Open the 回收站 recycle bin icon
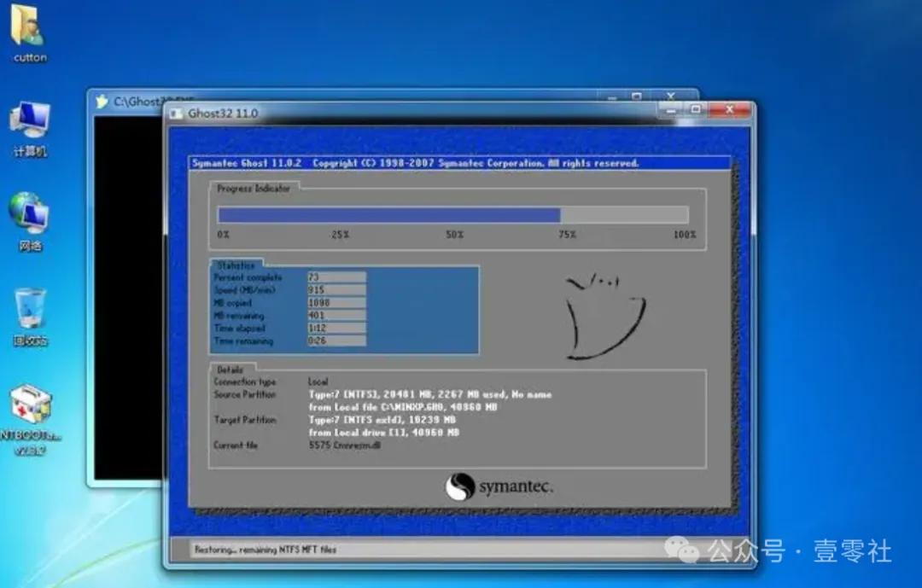922x588 pixels. point(29,317)
